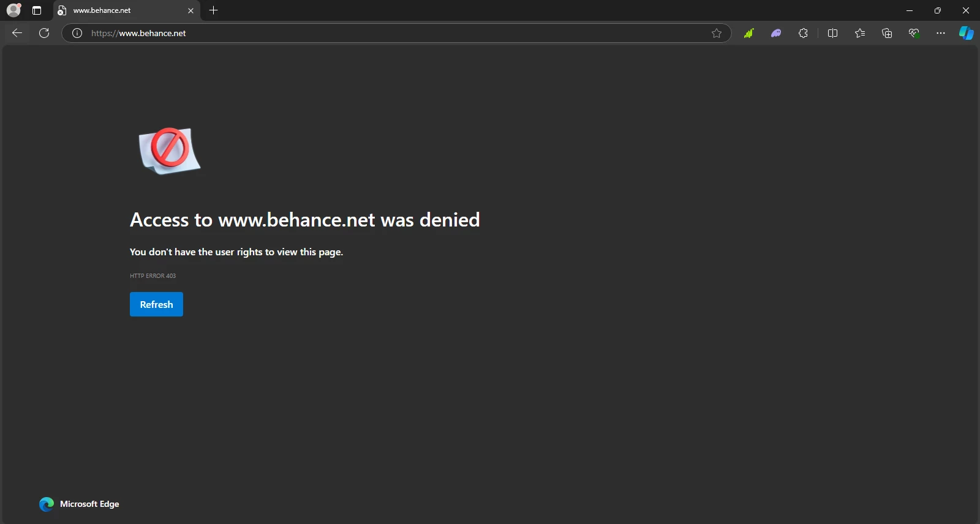The width and height of the screenshot is (980, 524).
Task: Click the 'Access to www.behance.net was denied' heading
Action: (x=305, y=220)
